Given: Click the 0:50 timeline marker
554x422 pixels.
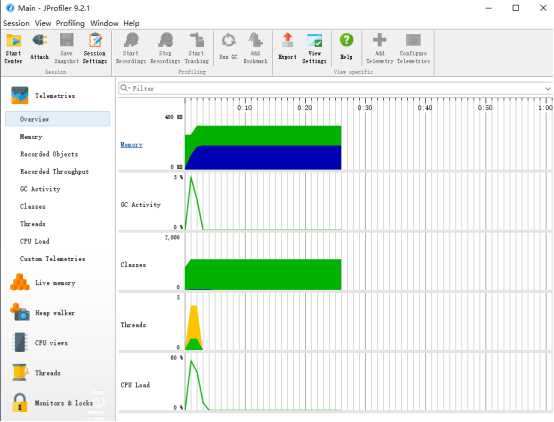Looking at the screenshot, I should point(485,107).
